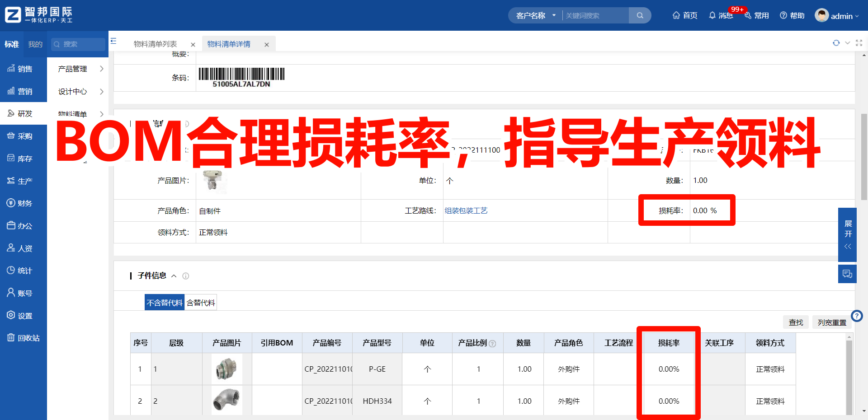The image size is (868, 420).
Task: Open the chat bubble icon on right edge
Action: coord(848,274)
